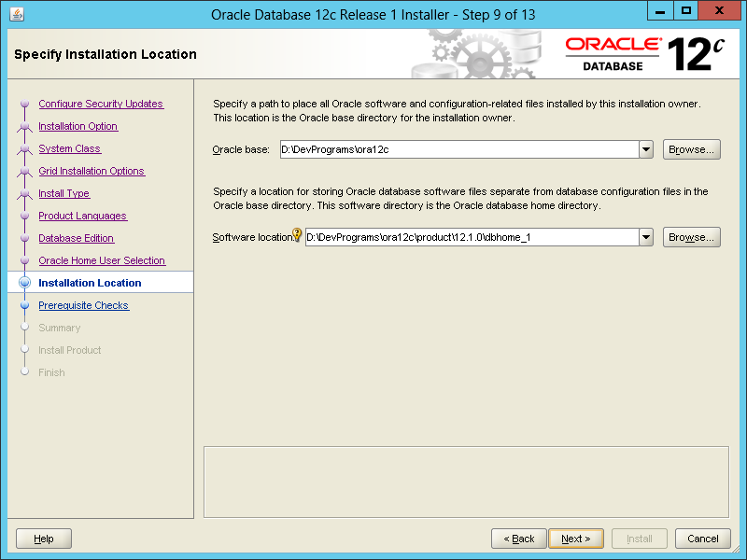Browse for the Software location directory

tap(691, 237)
